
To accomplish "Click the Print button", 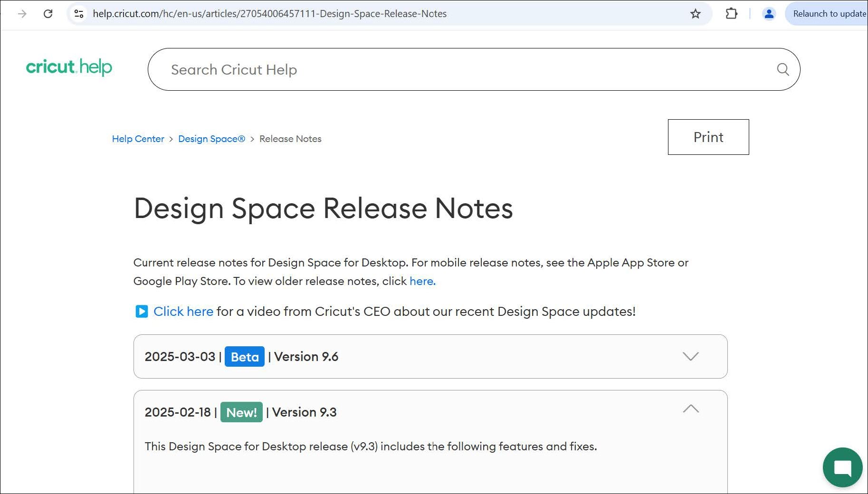I will coord(708,137).
